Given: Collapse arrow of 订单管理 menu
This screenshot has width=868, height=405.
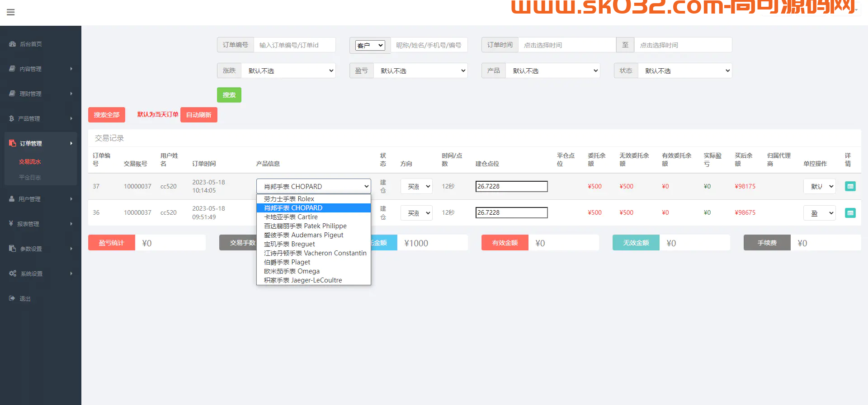Looking at the screenshot, I should click(71, 143).
